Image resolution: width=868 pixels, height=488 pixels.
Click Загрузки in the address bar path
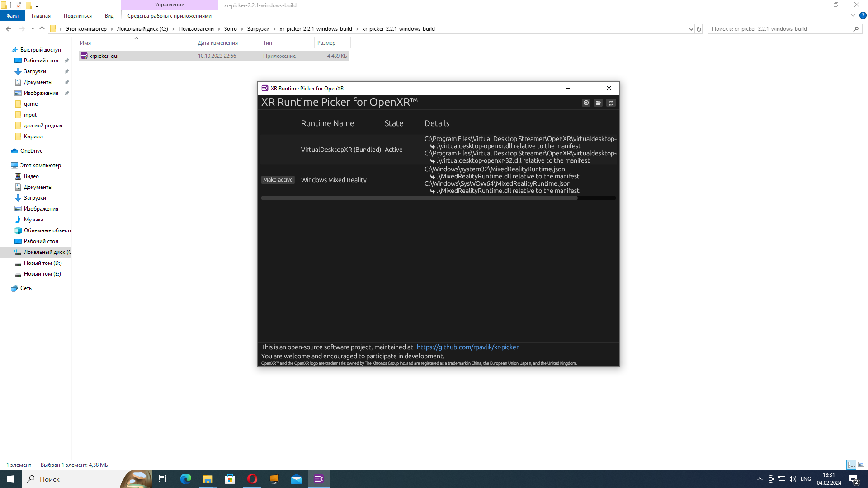[x=258, y=29]
